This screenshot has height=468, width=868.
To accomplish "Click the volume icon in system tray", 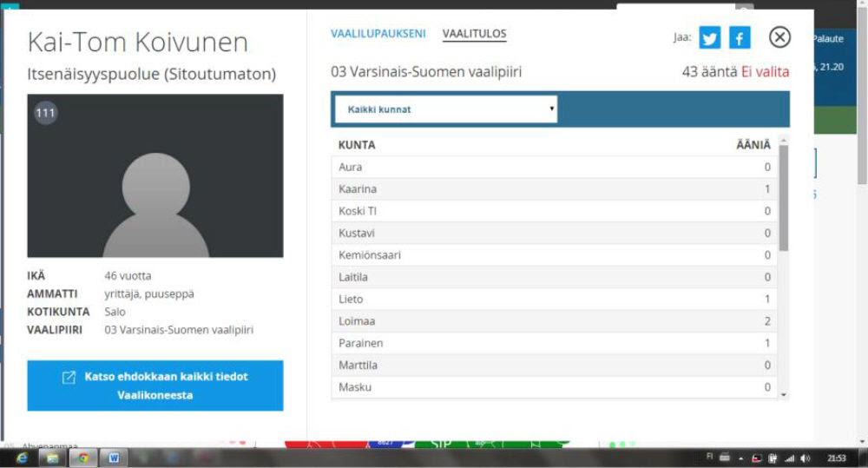I will [x=806, y=458].
